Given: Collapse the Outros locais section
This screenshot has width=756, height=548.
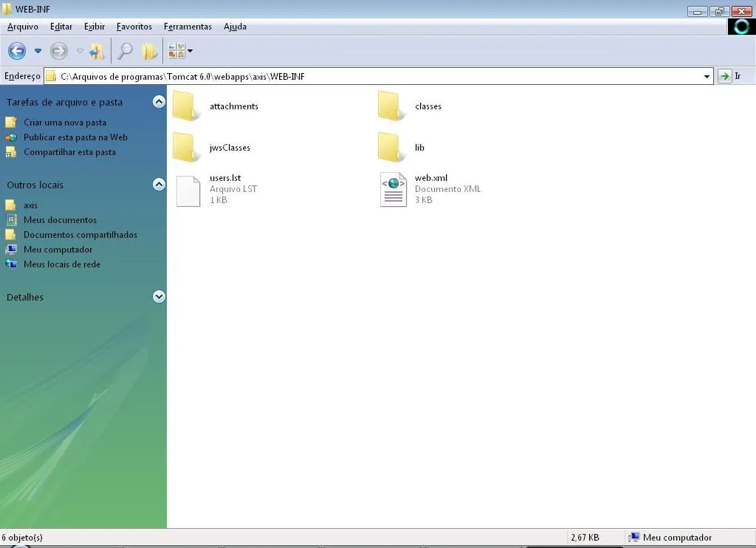Looking at the screenshot, I should pyautogui.click(x=159, y=185).
